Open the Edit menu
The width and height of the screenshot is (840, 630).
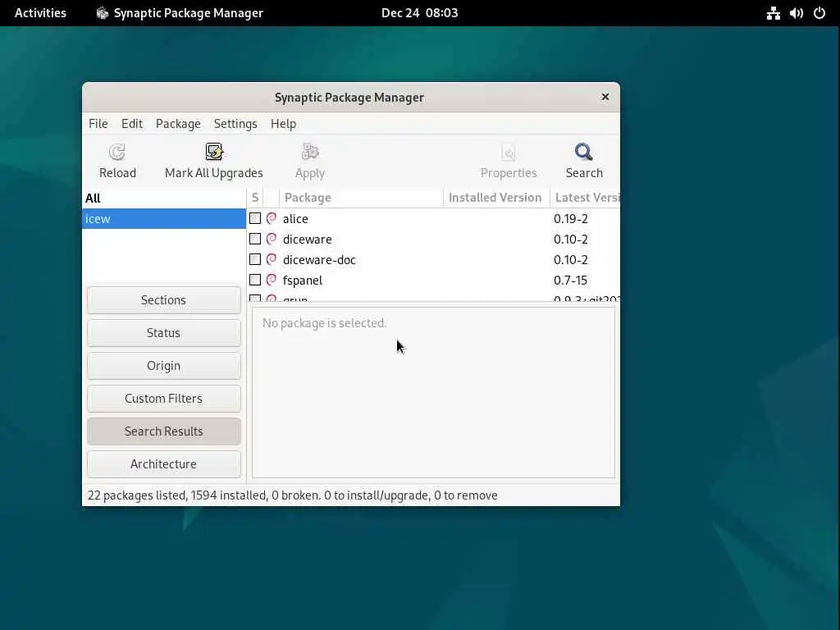pos(132,124)
